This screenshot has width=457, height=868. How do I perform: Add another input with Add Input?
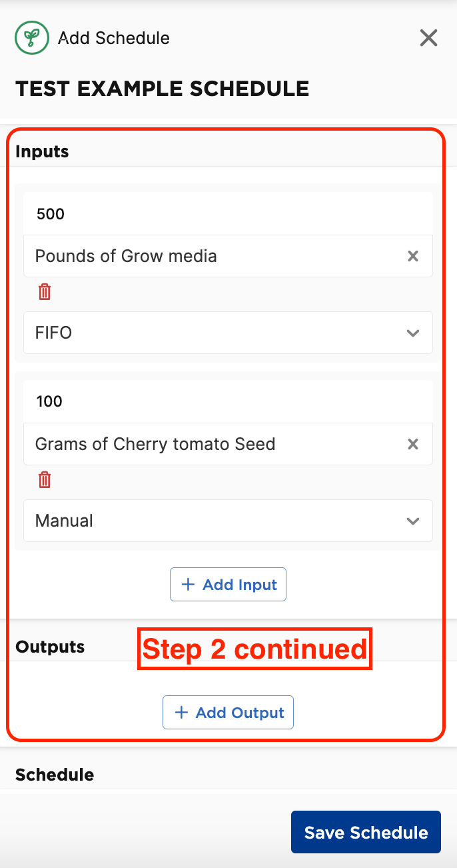(x=228, y=585)
